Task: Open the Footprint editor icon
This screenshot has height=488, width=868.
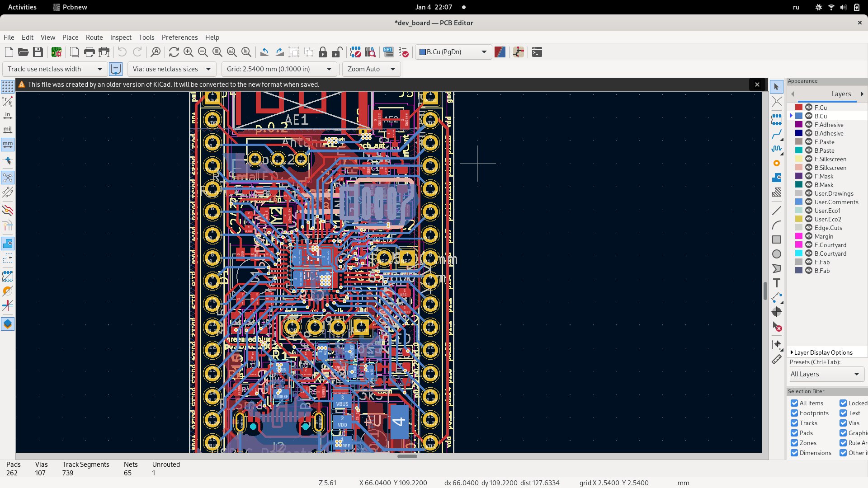Action: coord(356,52)
